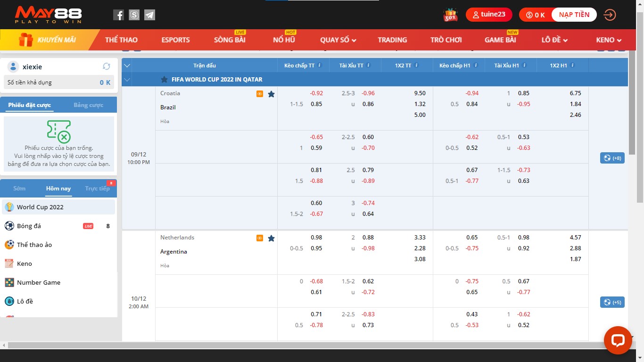
Task: Click the NẠP TIỀN deposit button
Action: click(574, 15)
